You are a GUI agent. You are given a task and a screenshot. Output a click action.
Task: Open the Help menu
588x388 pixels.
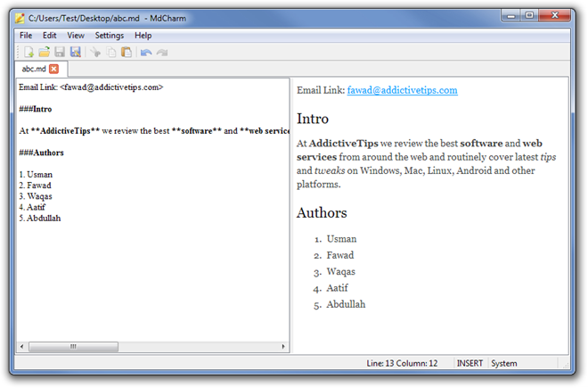[x=143, y=36]
